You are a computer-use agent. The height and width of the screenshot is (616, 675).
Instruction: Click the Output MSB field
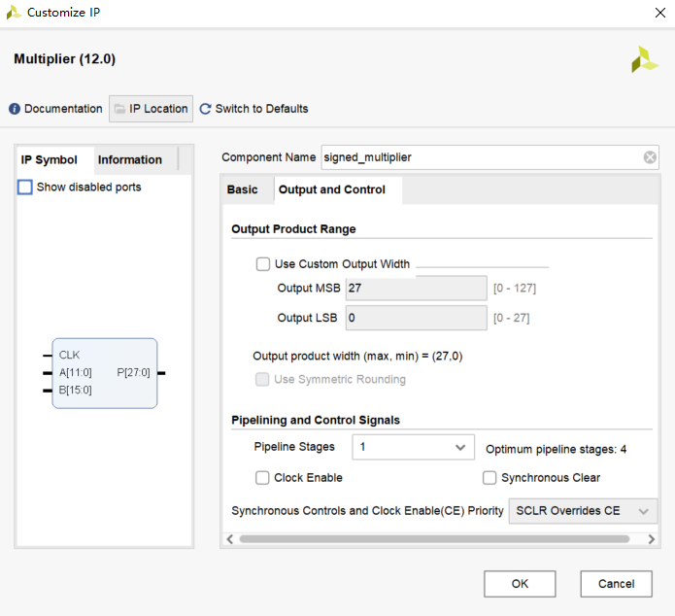pos(417,289)
